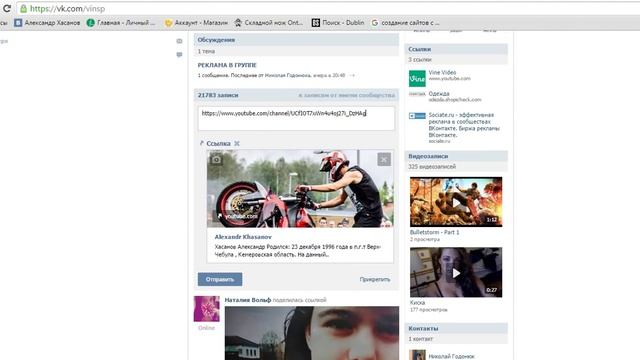Click the lower left sidebar comment icon

(179, 55)
